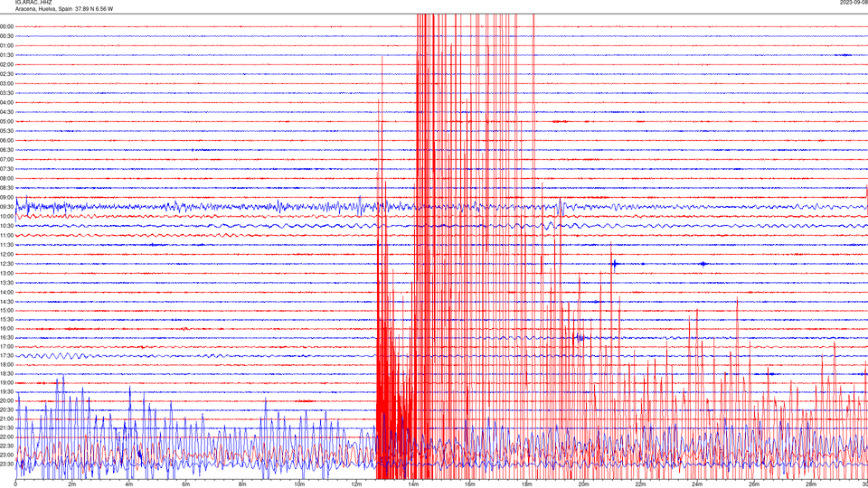868x488 pixels.
Task: Select the 13:00 trace time label
Action: 6,273
